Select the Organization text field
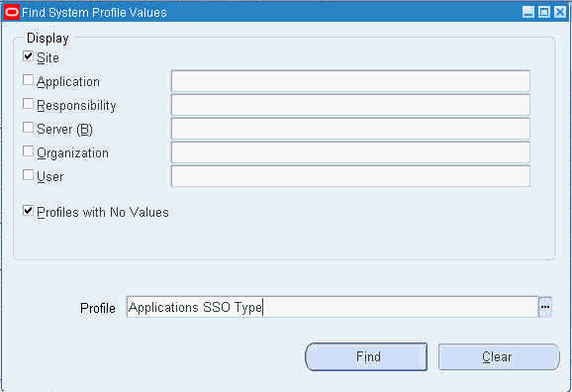572x392 pixels. point(350,152)
